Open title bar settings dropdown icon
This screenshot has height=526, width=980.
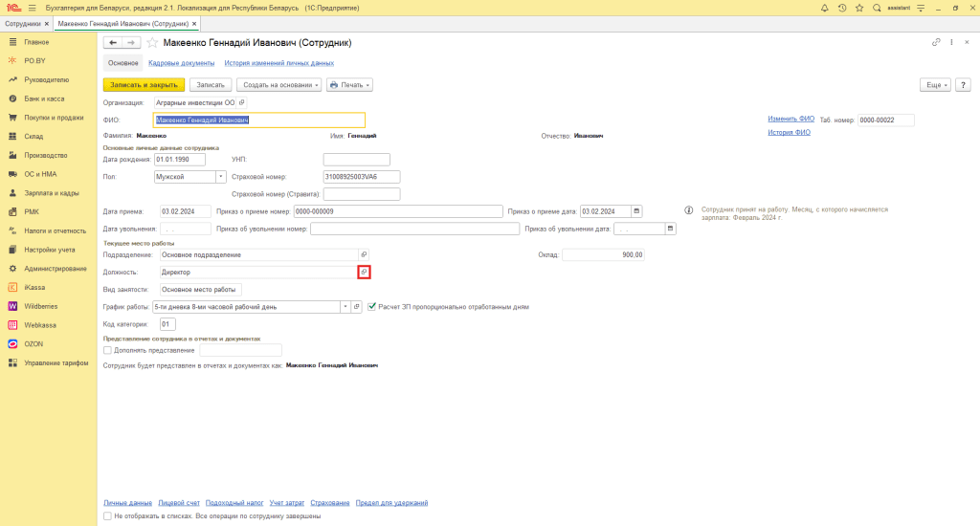pyautogui.click(x=921, y=8)
